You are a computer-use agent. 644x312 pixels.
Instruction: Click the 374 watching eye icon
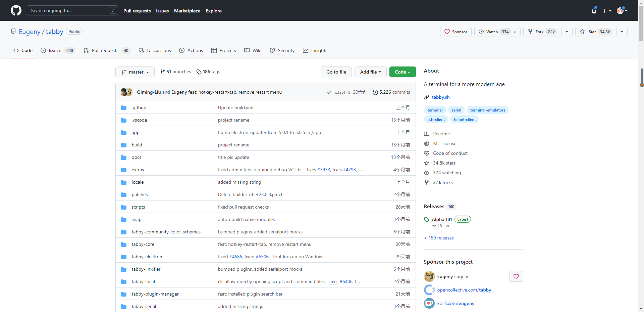click(x=427, y=173)
